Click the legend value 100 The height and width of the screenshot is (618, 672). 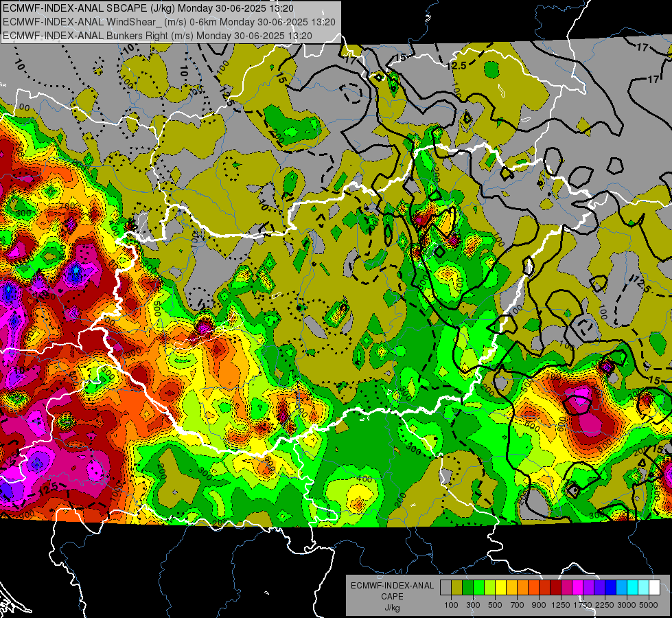451,605
